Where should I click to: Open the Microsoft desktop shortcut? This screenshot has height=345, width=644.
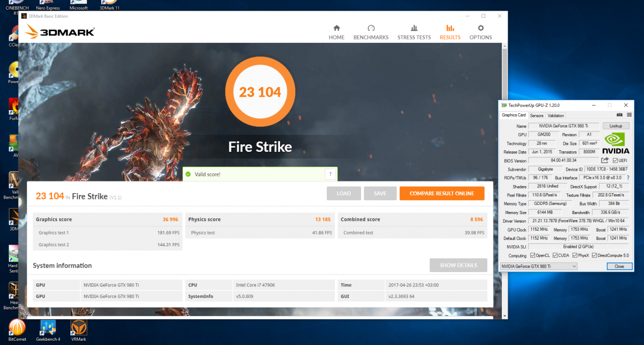point(79,6)
